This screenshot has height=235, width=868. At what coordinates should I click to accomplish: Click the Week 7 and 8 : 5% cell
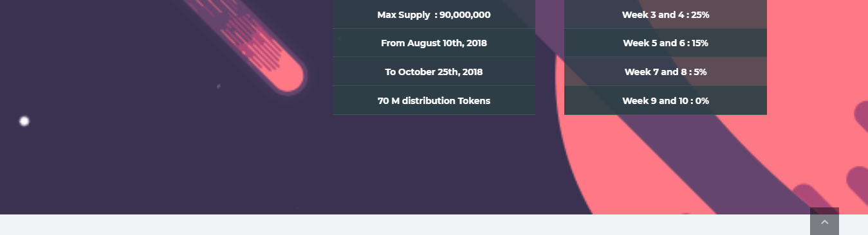point(665,72)
